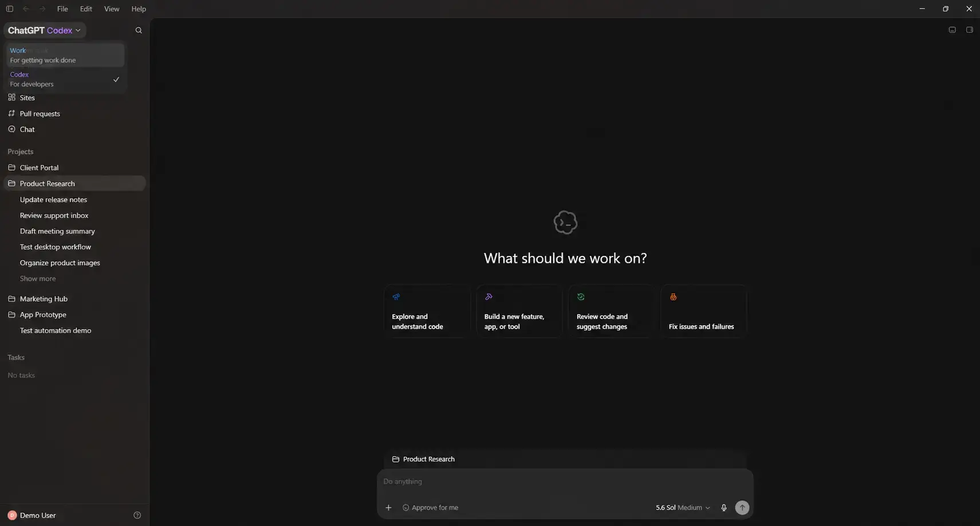
Task: Click the Fix issues bug icon
Action: tap(673, 297)
